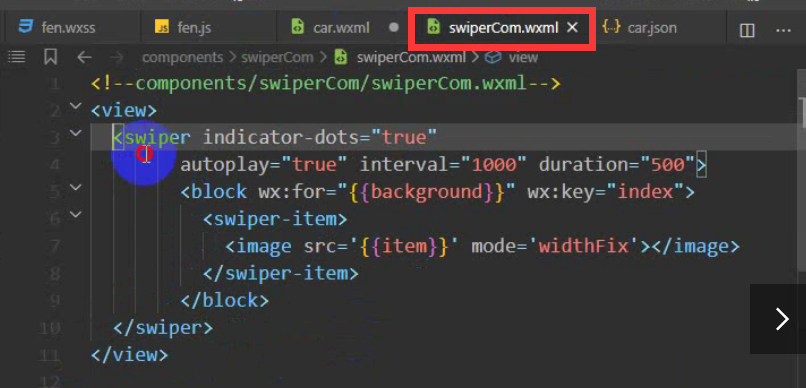Open the car.json tab
Image resolution: width=806 pixels, height=388 pixels.
651,28
